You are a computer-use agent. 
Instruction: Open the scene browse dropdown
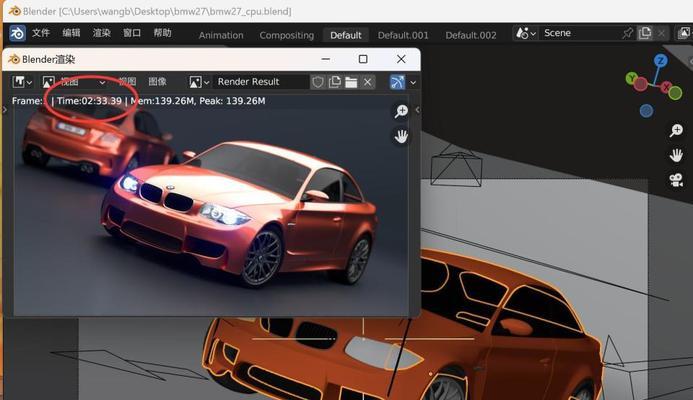point(525,33)
